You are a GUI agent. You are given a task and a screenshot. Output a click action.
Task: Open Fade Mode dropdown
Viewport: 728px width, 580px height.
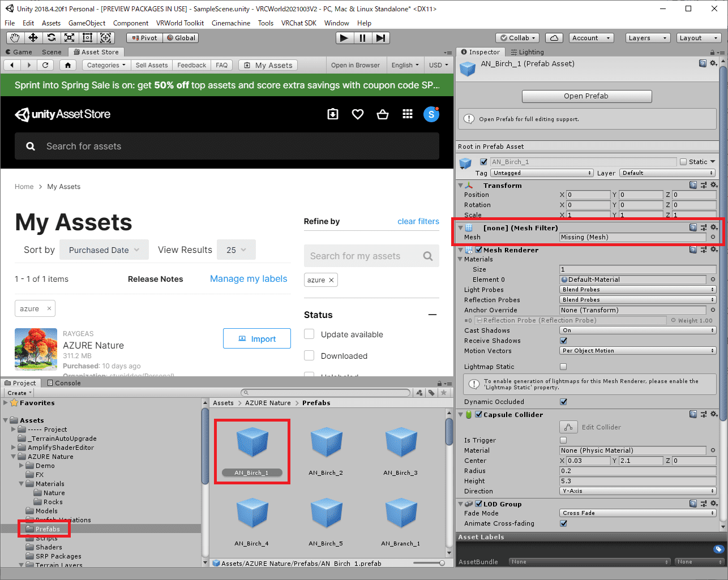[x=638, y=513]
